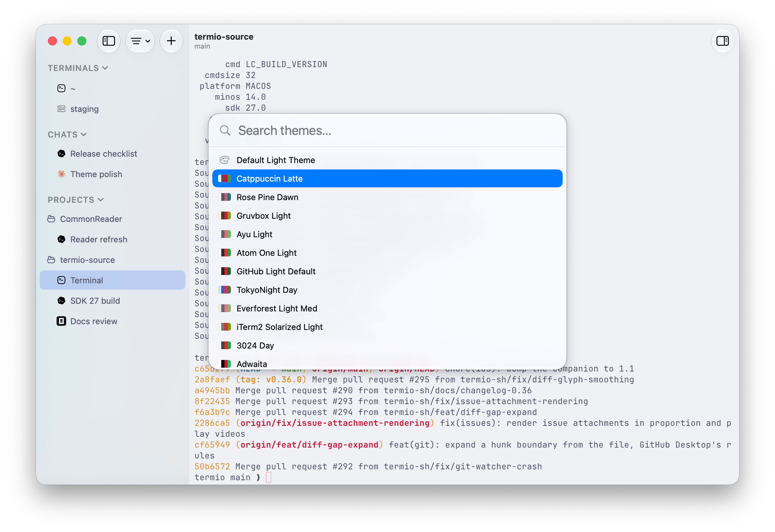Apply the TokyoNight Day theme

(x=387, y=290)
